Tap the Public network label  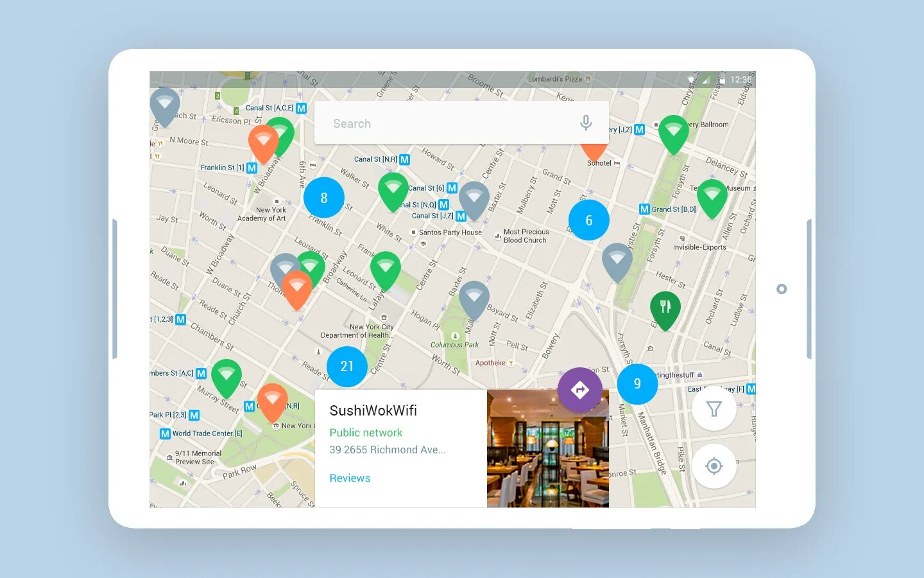point(366,433)
